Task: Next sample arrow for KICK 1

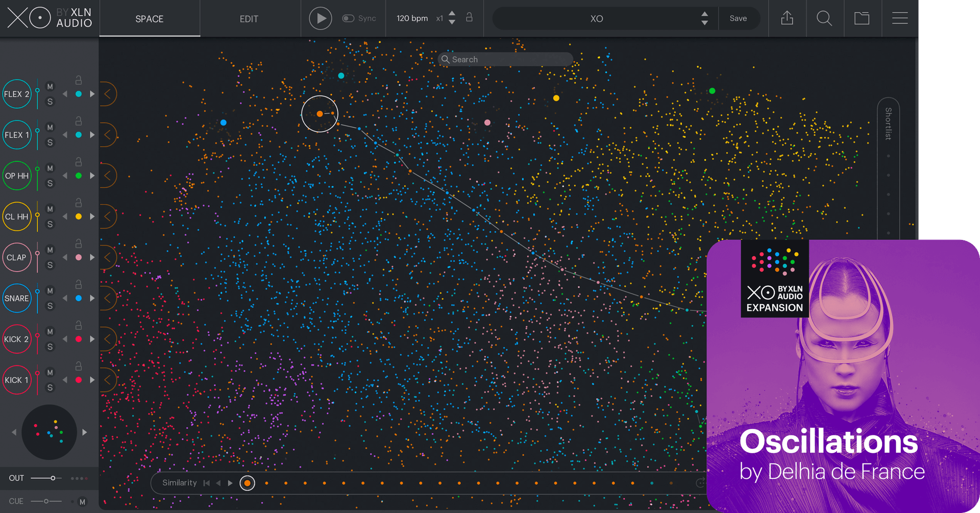Action: (x=92, y=380)
